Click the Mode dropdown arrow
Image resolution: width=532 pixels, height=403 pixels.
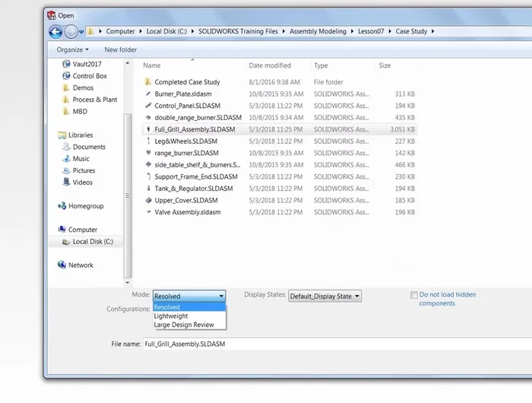pyautogui.click(x=221, y=296)
